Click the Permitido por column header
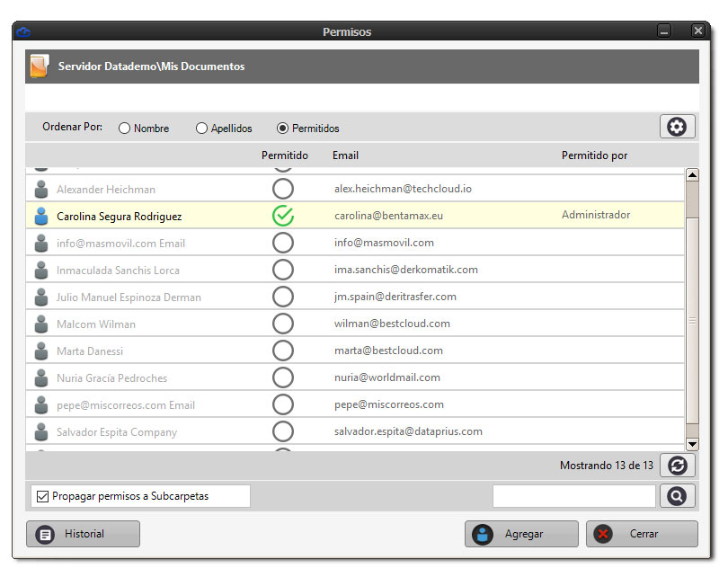Viewport: 728px width, 577px height. coord(594,155)
